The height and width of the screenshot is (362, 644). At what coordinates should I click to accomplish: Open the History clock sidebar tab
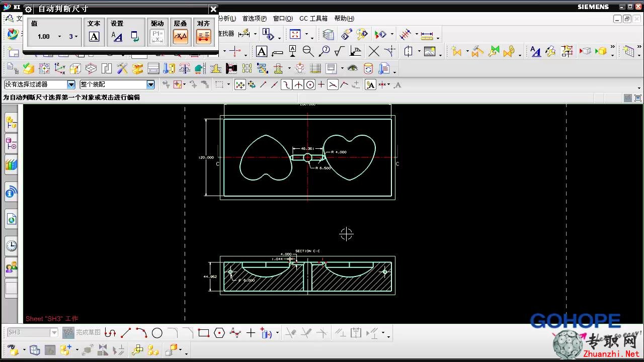[11, 246]
